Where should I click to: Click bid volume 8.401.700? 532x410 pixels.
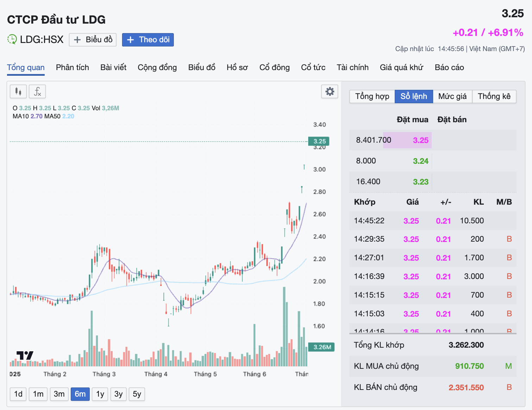tap(373, 140)
